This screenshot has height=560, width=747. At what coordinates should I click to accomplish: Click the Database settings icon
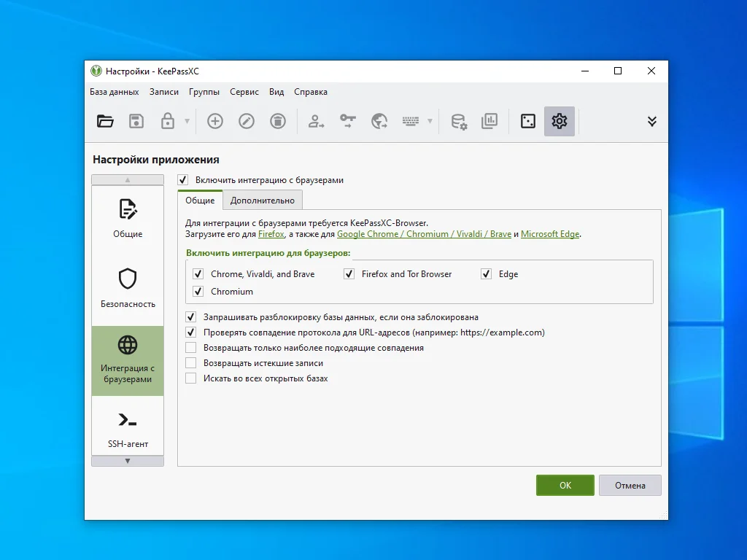point(459,122)
